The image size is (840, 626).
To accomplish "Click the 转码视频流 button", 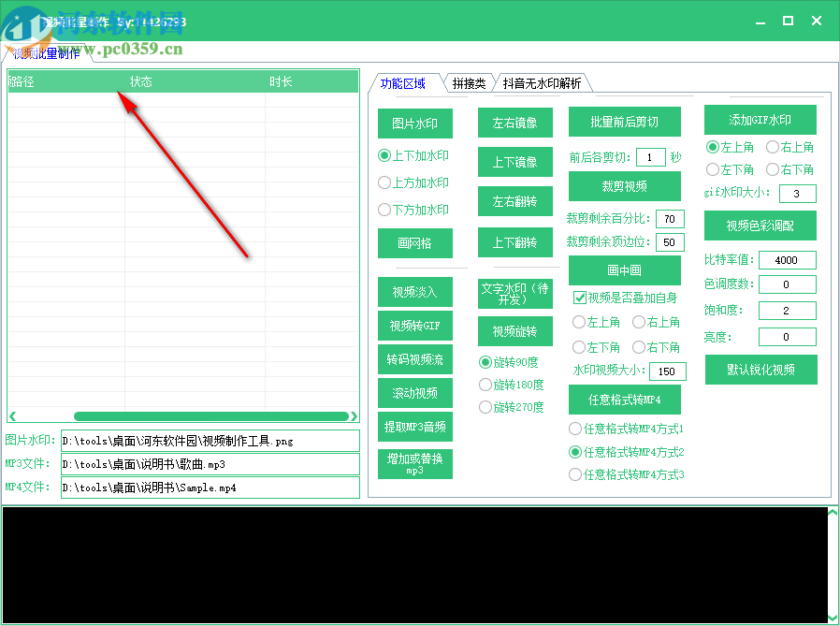I will pos(414,359).
